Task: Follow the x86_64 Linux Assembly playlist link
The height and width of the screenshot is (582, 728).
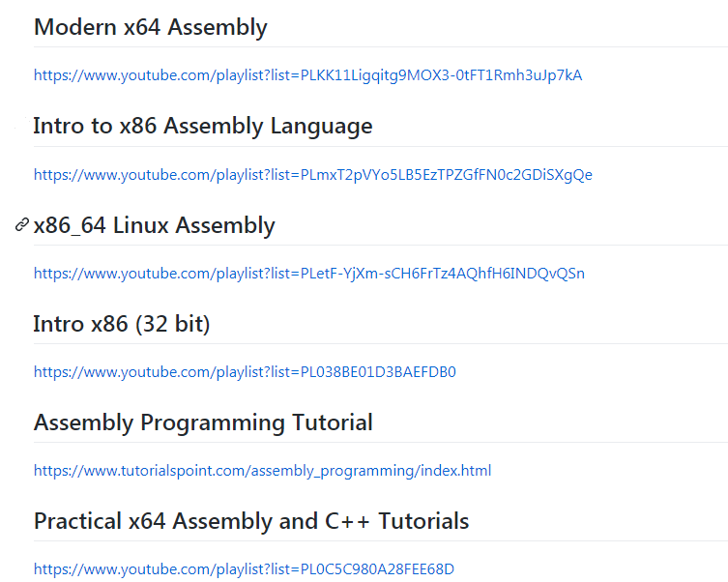Action: coord(308,274)
